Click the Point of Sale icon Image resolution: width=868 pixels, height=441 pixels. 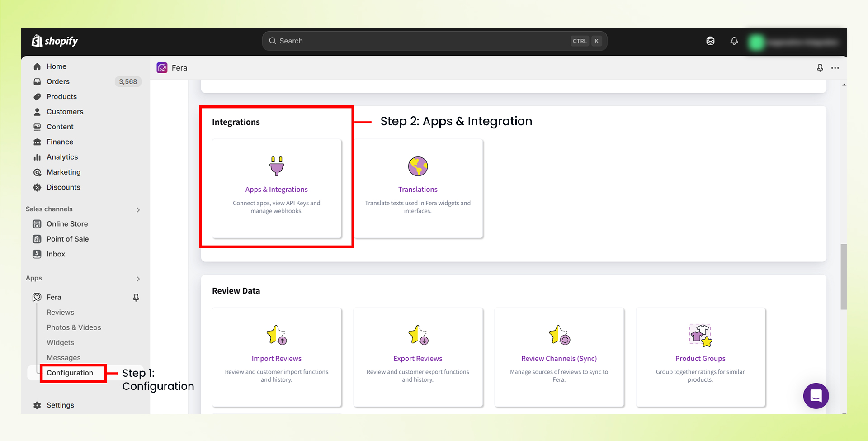point(37,239)
